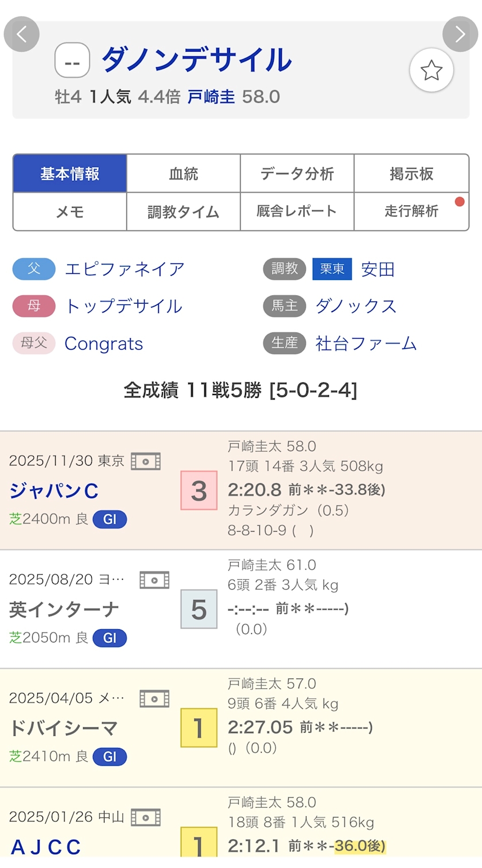Open the 厩舎レポート tab

[x=297, y=212]
